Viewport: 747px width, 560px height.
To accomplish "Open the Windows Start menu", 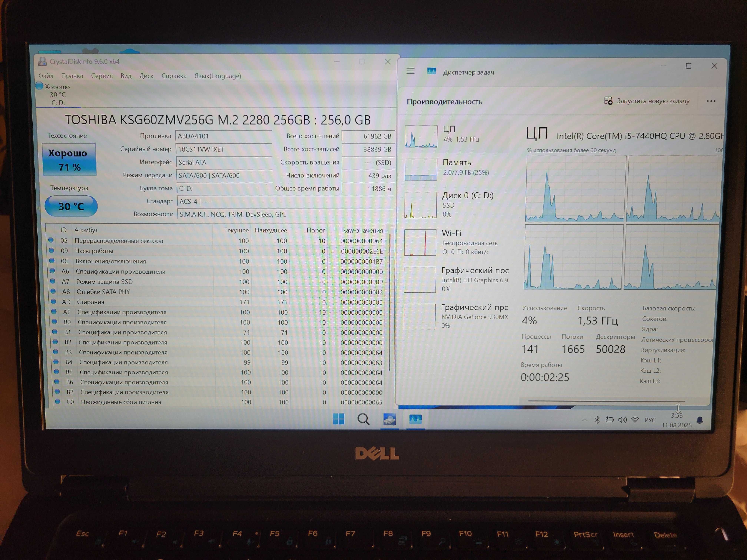I will (x=338, y=419).
